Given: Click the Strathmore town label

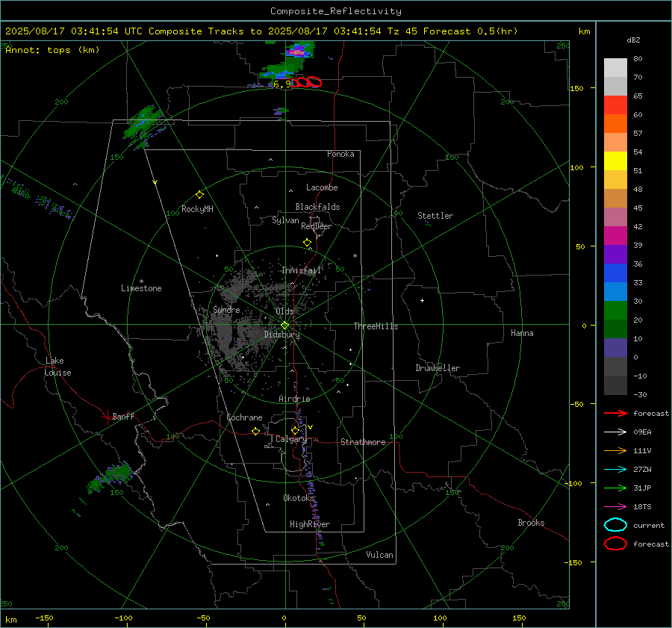Looking at the screenshot, I should [x=363, y=442].
